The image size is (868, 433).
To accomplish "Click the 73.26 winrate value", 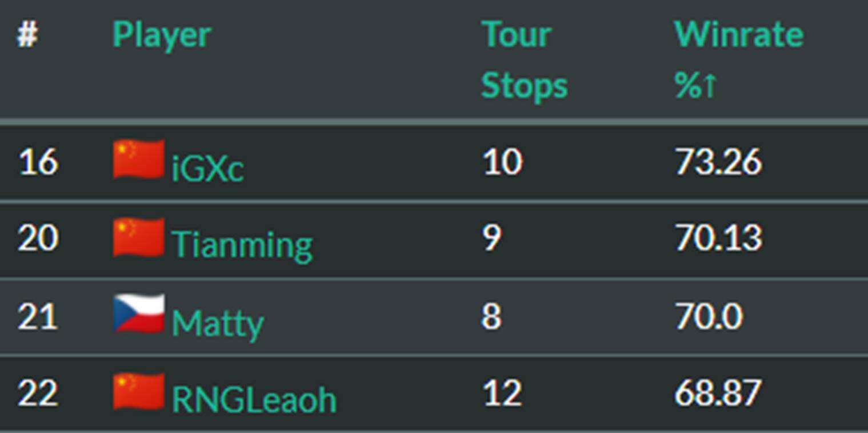I will (718, 162).
